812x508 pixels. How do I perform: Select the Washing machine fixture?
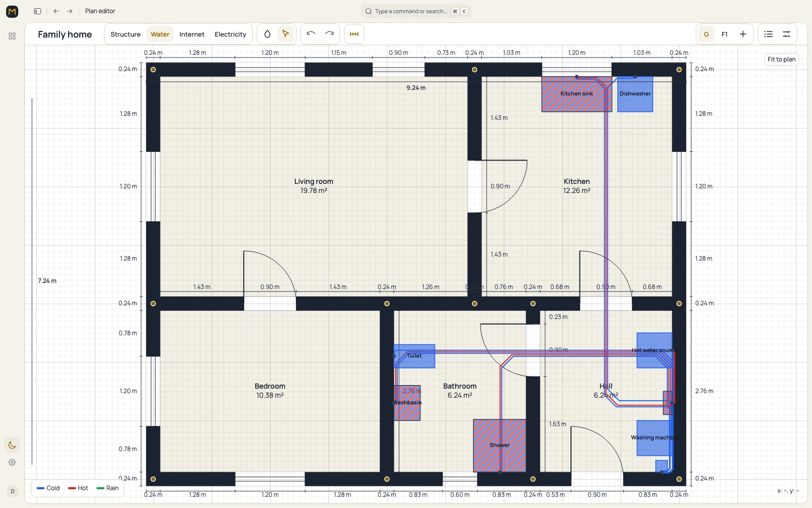654,438
